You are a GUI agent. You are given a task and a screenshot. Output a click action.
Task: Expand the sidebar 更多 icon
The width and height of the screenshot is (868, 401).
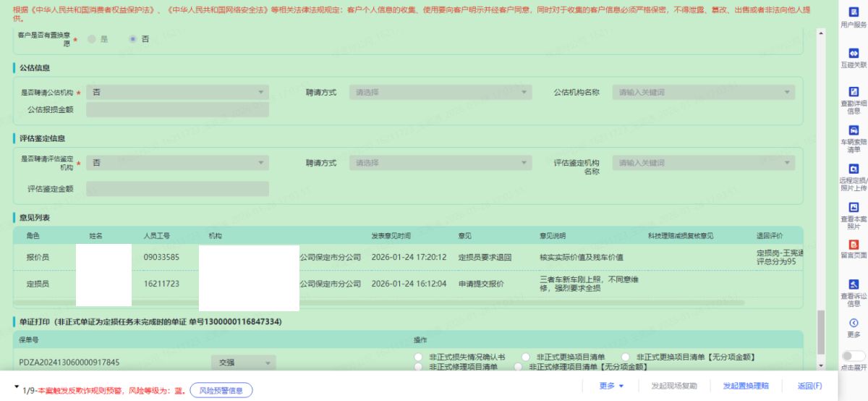[x=853, y=324]
